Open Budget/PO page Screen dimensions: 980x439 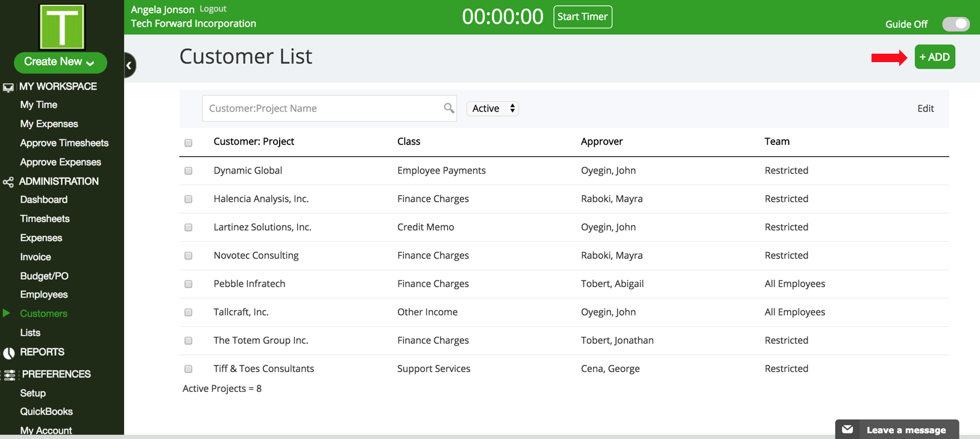click(44, 276)
